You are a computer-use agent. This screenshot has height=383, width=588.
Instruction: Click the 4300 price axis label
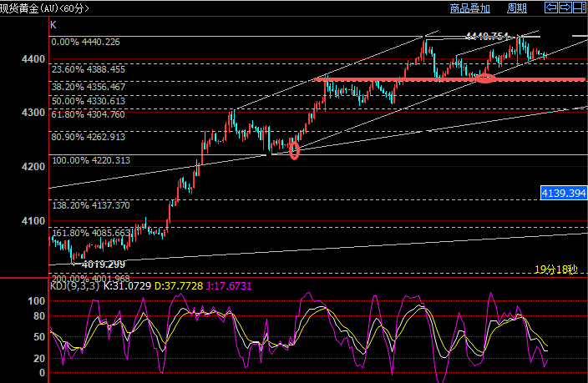[x=33, y=113]
